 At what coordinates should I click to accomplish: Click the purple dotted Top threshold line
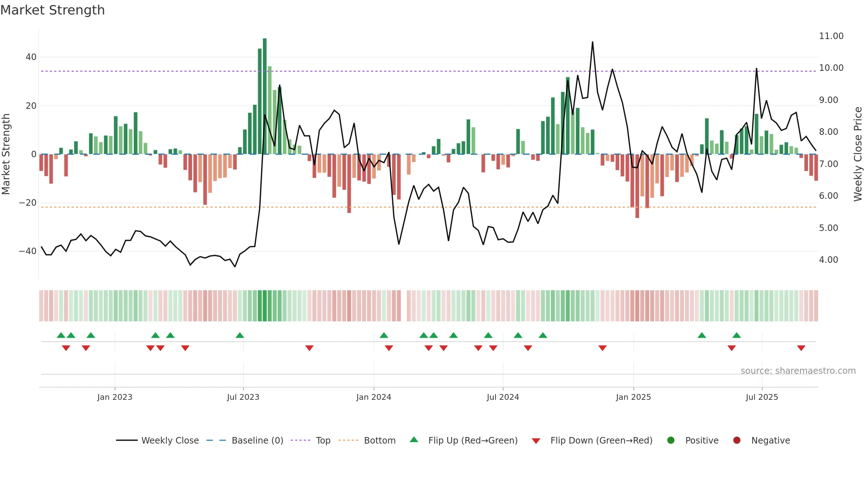pos(429,71)
